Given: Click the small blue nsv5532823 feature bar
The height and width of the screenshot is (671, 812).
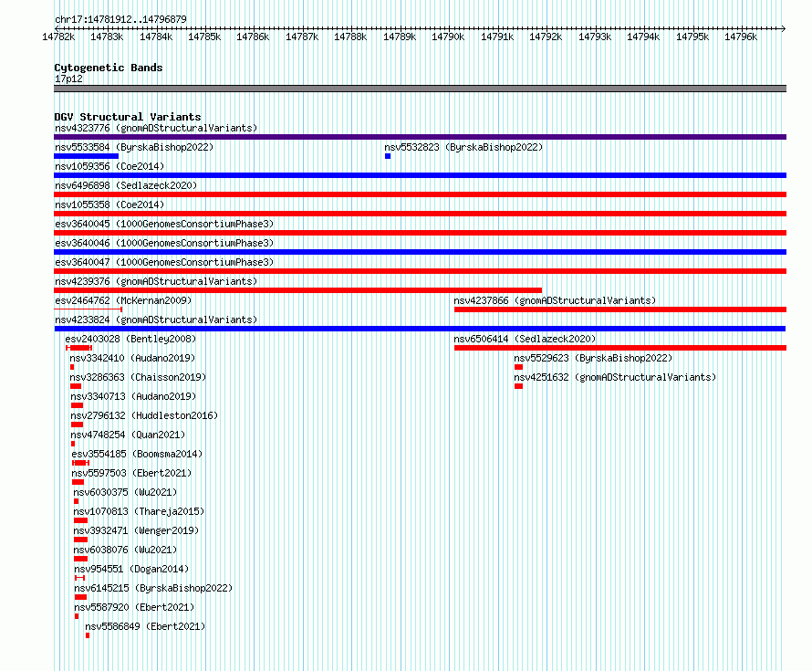Looking at the screenshot, I should 388,156.
